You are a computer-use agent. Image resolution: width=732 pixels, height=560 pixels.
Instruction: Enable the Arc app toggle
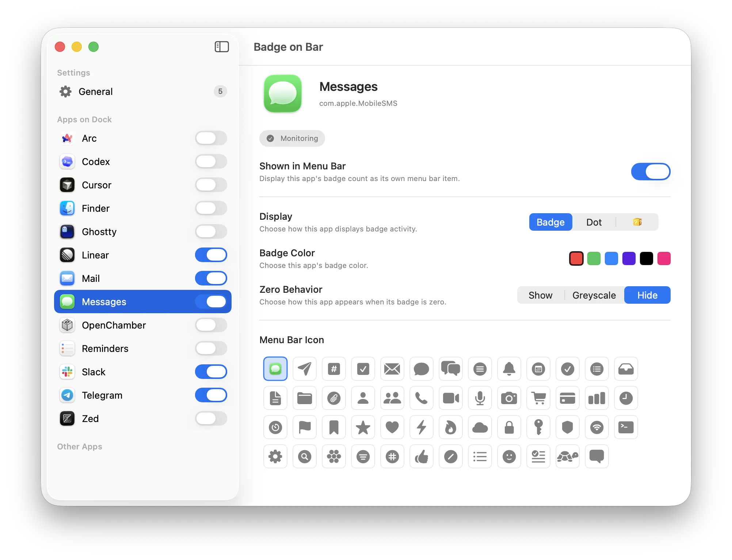pos(211,138)
